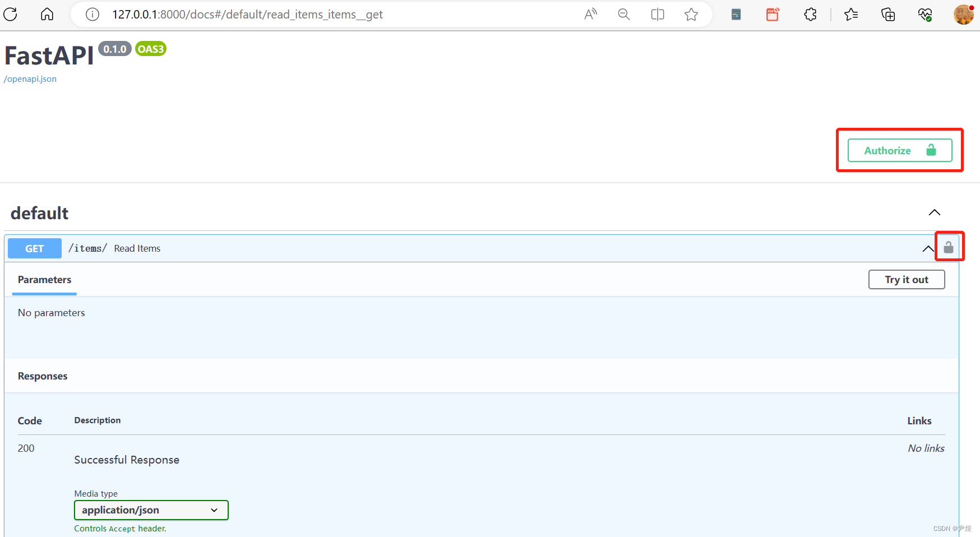Viewport: 980px width, 537px height.
Task: Open the red PDF extension icon
Action: pos(773,15)
